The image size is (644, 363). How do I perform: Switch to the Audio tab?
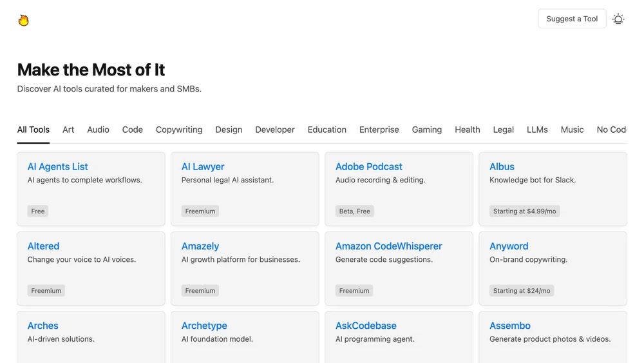(98, 130)
